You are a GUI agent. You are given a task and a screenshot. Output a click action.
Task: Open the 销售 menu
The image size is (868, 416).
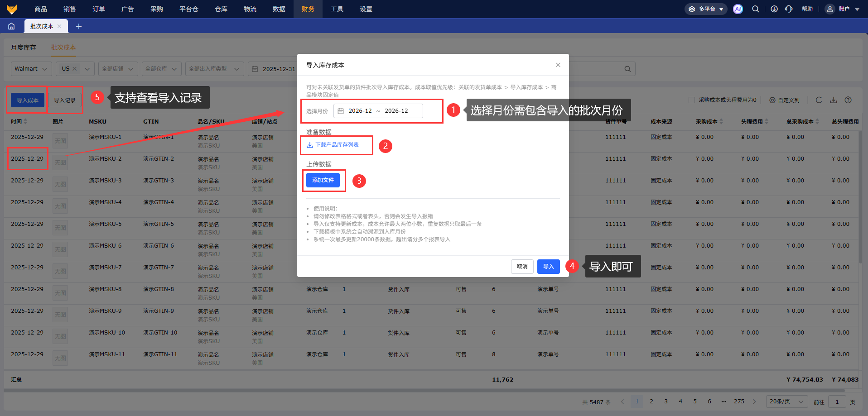(x=70, y=9)
